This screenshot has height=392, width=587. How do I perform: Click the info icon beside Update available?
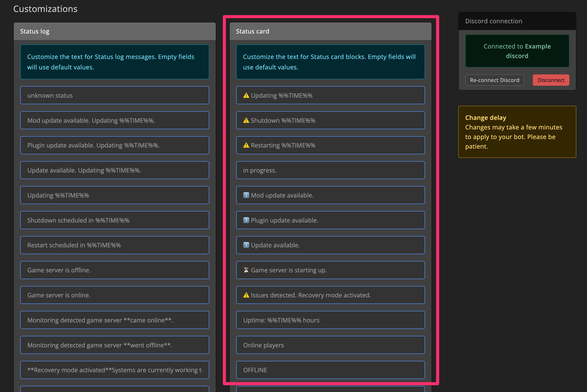[246, 245]
